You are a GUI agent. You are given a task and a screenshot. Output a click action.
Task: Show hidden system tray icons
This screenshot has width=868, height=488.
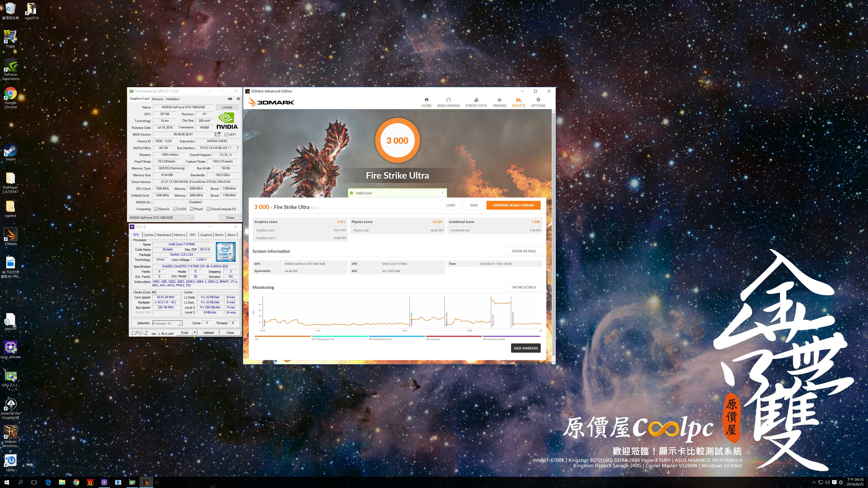click(x=814, y=482)
